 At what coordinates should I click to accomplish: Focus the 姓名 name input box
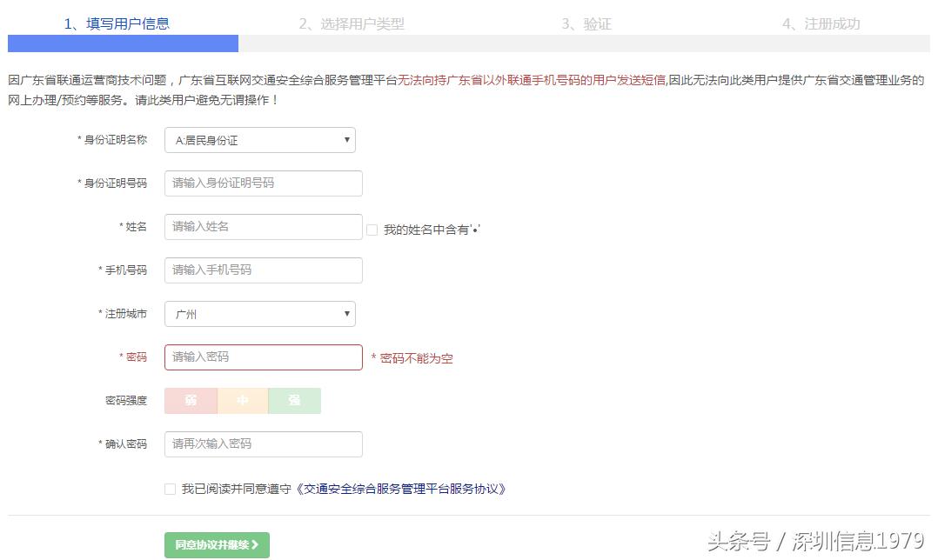(263, 227)
